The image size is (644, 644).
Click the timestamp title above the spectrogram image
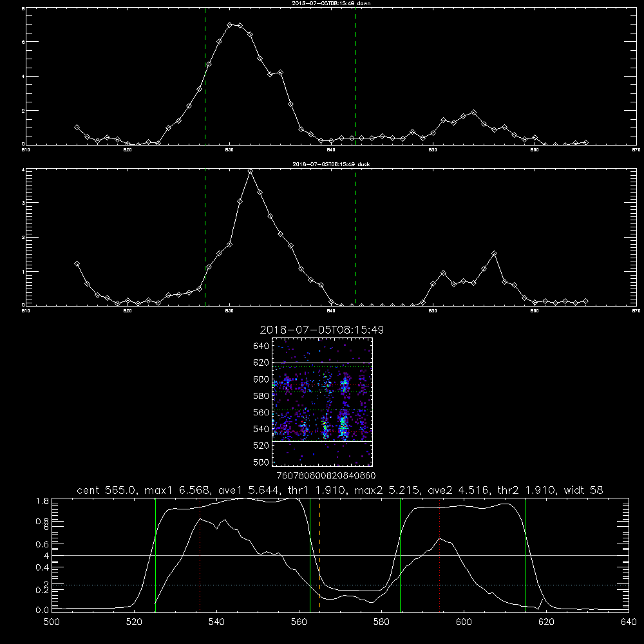(322, 330)
